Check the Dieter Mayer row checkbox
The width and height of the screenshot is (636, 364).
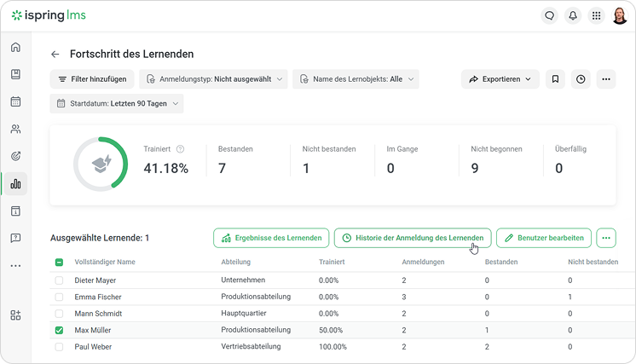59,280
